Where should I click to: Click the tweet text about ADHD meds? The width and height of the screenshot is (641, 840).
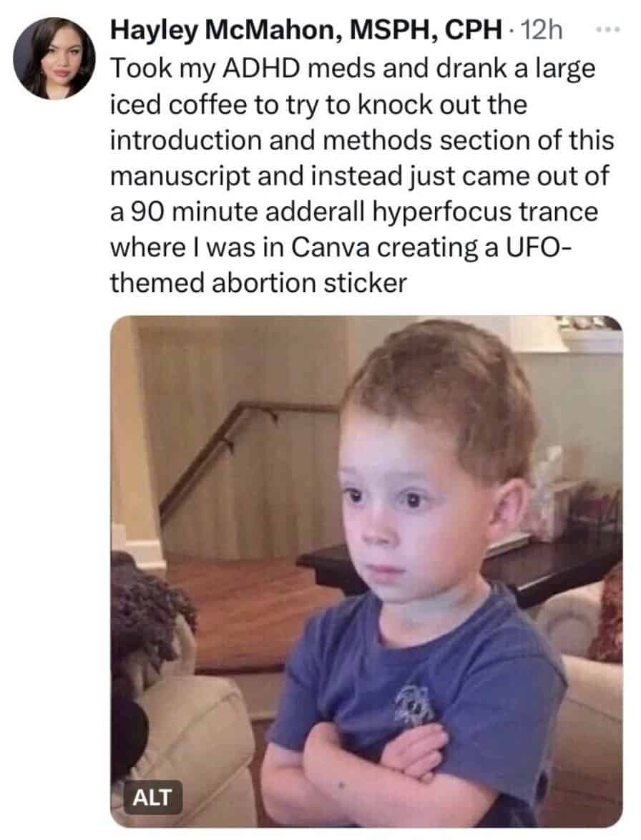click(x=362, y=175)
